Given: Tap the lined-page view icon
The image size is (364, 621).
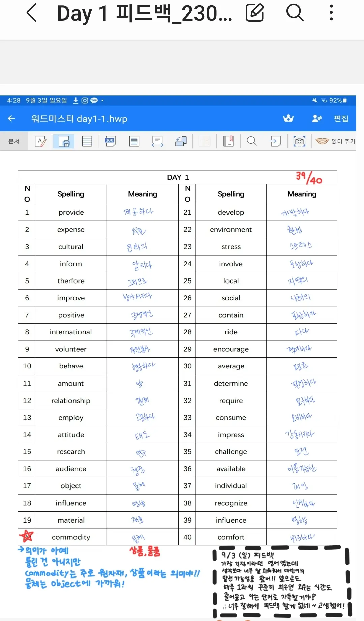Looking at the screenshot, I should coord(87,141).
